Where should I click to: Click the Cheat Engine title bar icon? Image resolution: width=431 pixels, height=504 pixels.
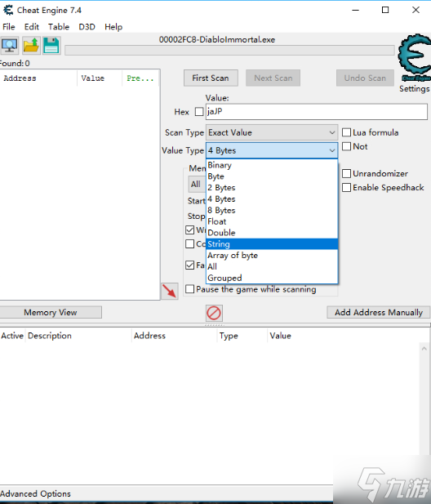(8, 10)
